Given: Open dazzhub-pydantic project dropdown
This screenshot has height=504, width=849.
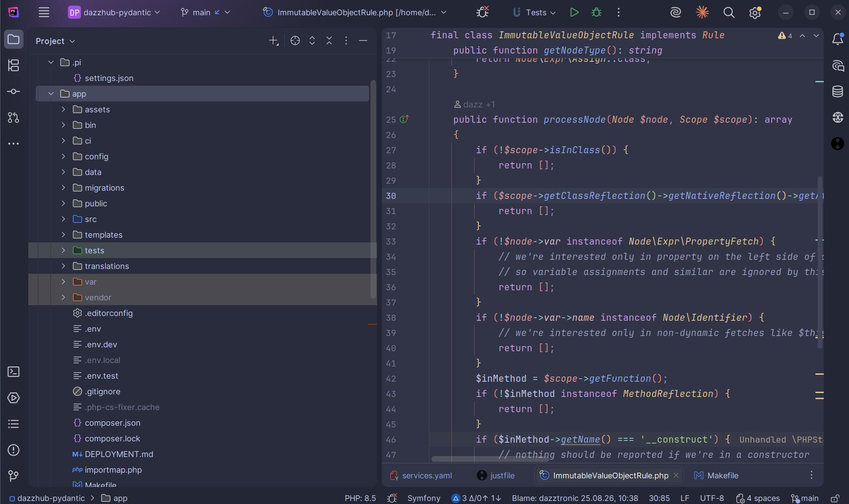Looking at the screenshot, I should pyautogui.click(x=114, y=12).
